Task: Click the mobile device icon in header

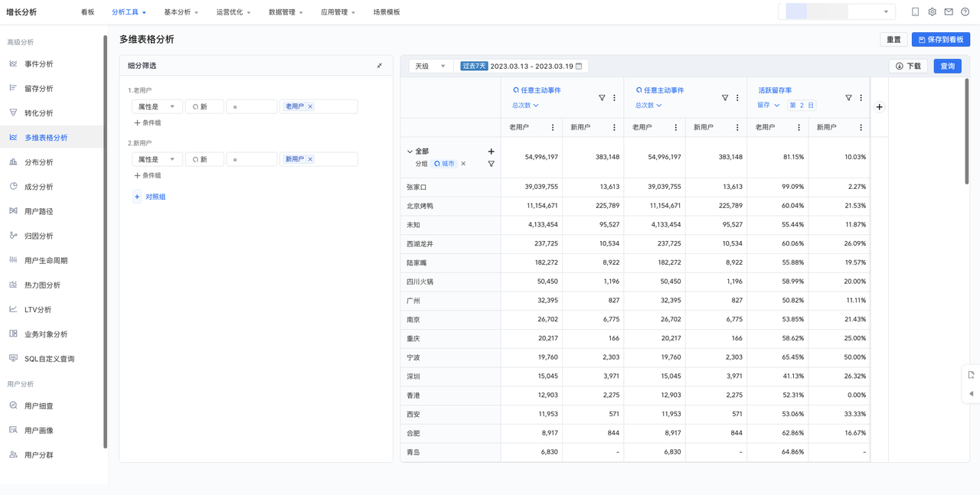Action: click(915, 12)
